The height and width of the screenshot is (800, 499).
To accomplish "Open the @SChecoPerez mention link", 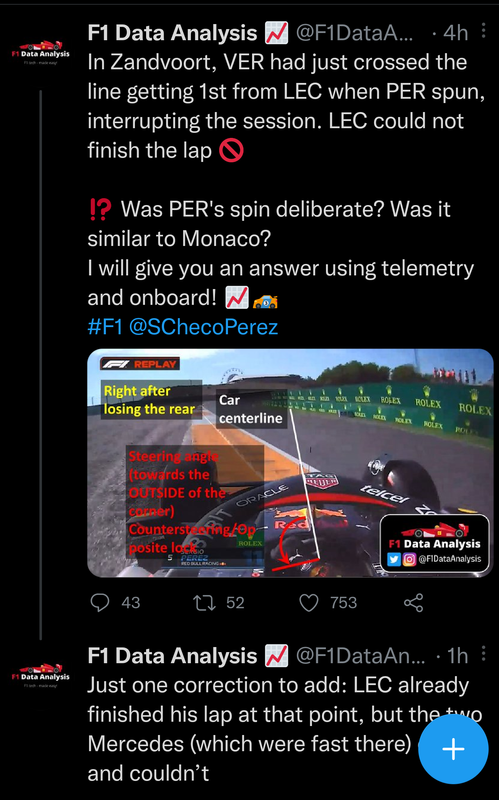I will click(x=203, y=327).
